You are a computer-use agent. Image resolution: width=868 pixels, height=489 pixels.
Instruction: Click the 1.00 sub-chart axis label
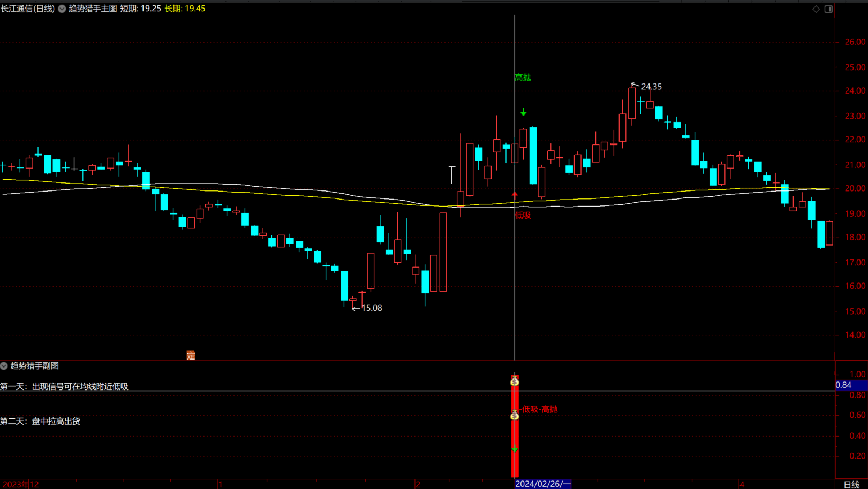[858, 375]
